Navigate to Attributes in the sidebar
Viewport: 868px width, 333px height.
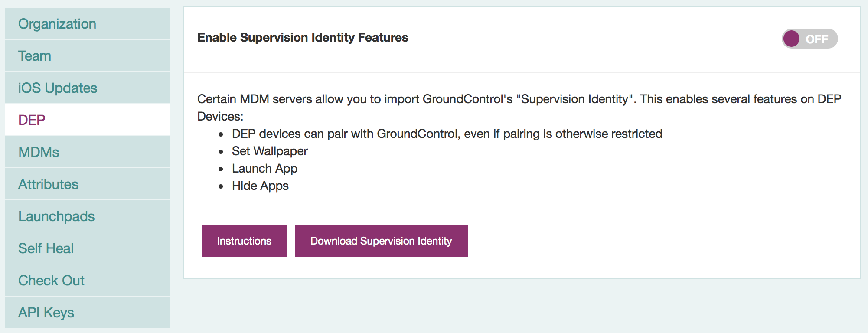coord(88,184)
